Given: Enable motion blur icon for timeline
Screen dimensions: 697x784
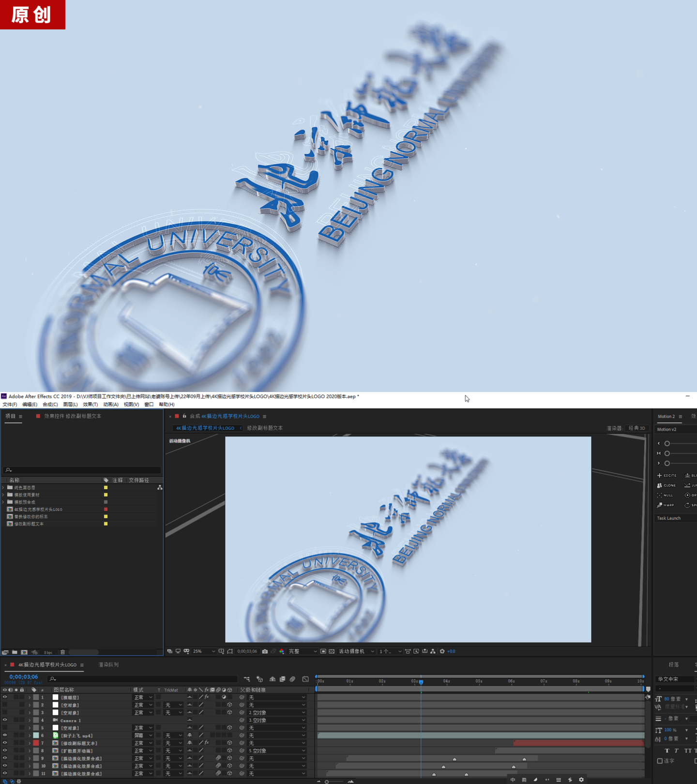Looking at the screenshot, I should [293, 679].
